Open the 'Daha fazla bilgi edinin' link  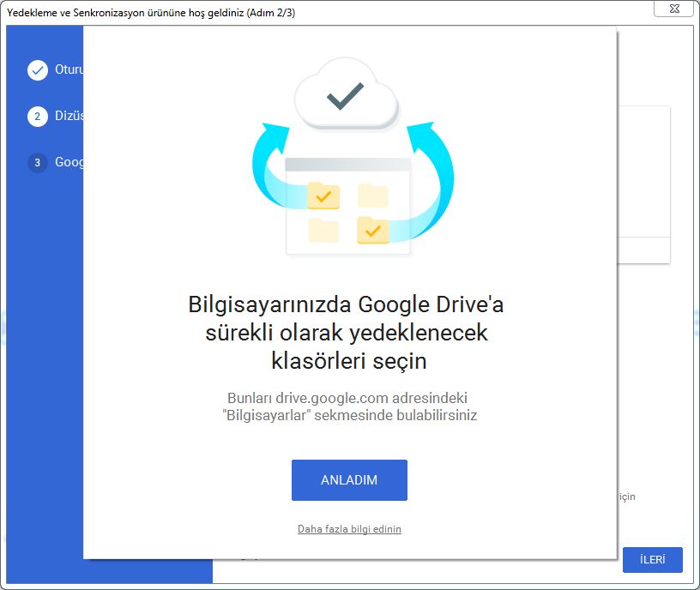349,529
